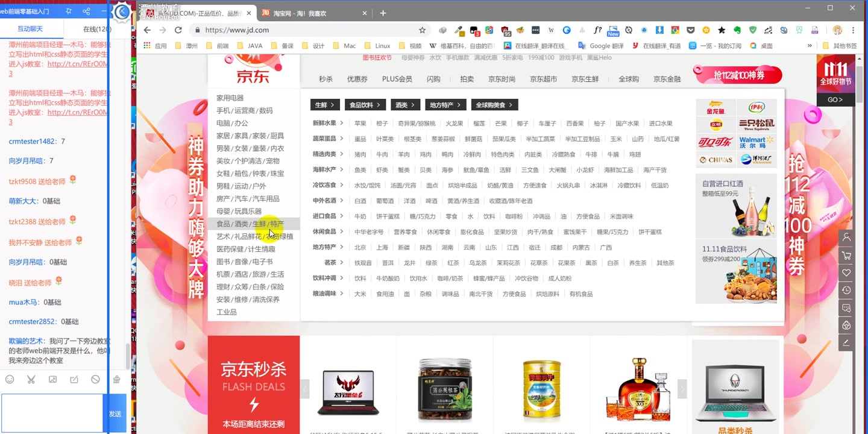Open the Google 翻译 bookmark
Image resolution: width=868 pixels, height=434 pixels.
coord(601,46)
